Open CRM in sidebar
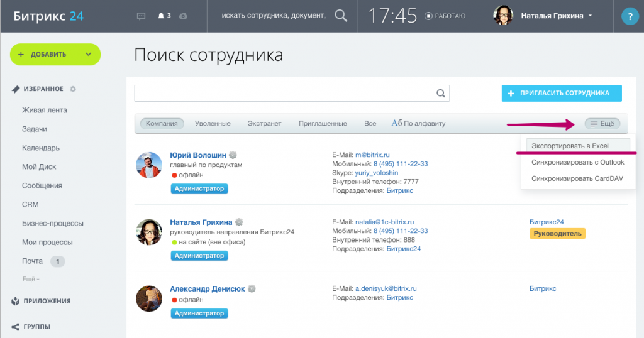The height and width of the screenshot is (338, 644). pyautogui.click(x=30, y=204)
